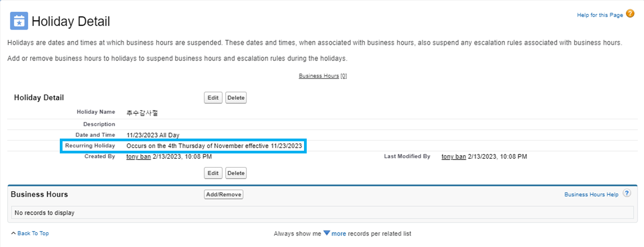644x247 pixels.
Task: Click the blue triangle before 'more'
Action: pos(326,233)
